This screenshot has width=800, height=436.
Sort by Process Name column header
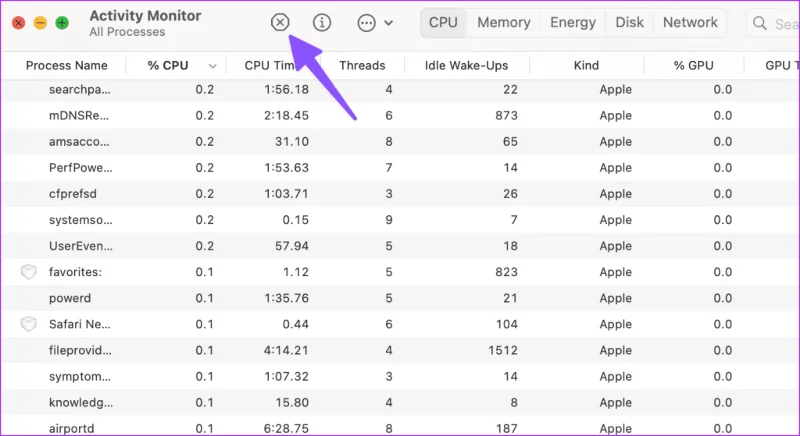click(66, 65)
